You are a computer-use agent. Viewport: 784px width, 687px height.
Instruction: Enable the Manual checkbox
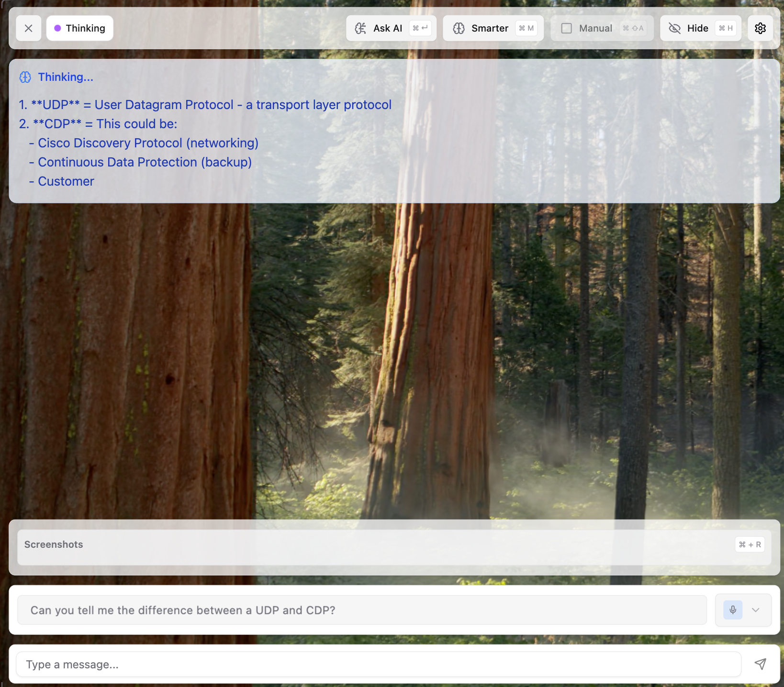567,28
